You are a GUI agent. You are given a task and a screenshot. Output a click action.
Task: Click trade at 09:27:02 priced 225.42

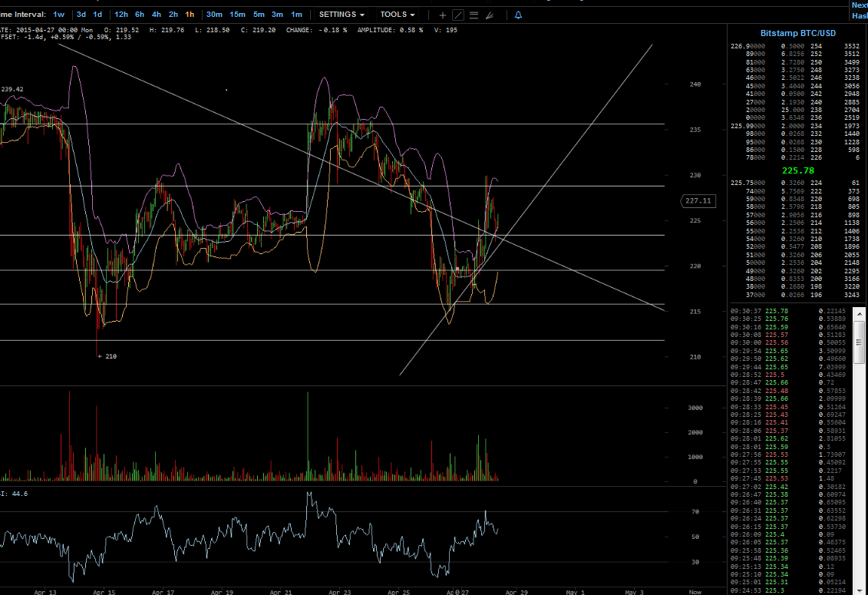(788, 487)
